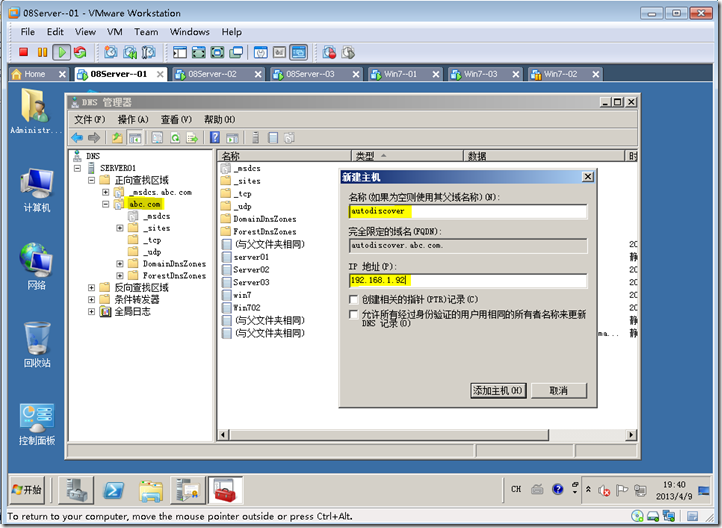Click the DNS Manager back arrow
Image resolution: width=722 pixels, height=528 pixels.
[x=77, y=137]
